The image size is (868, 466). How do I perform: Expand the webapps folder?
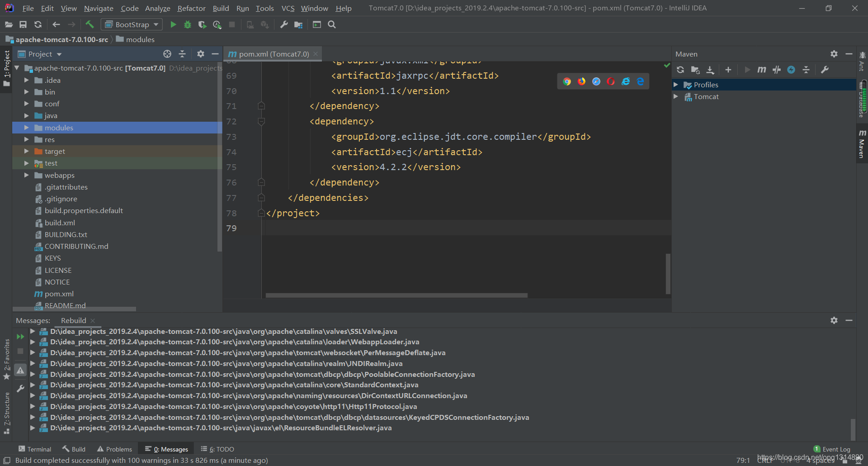(x=26, y=175)
